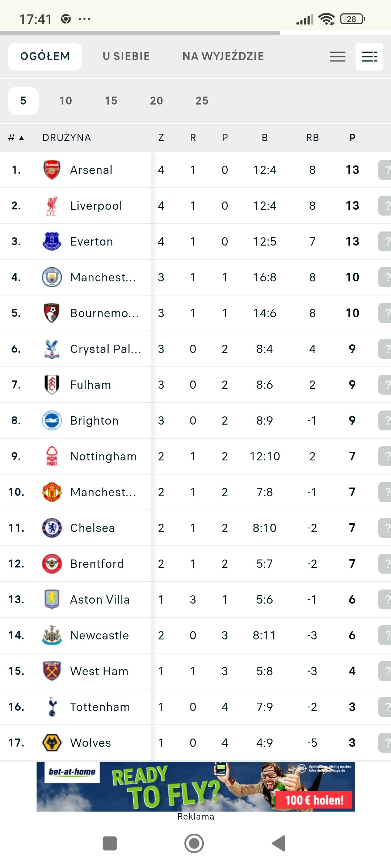Open the NA WYJEŹDZIE tab
The image size is (391, 868).
click(x=223, y=56)
